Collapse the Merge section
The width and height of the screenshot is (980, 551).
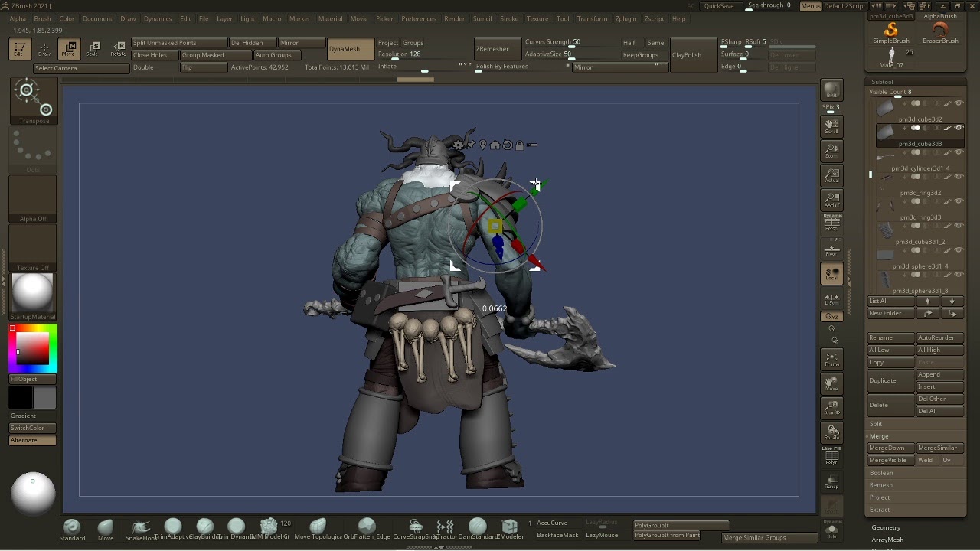(x=879, y=436)
